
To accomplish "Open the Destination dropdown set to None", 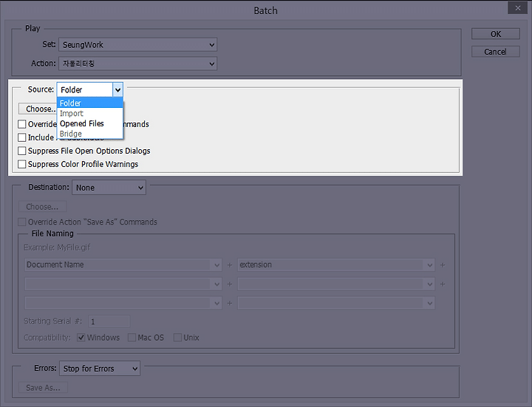I will coord(109,188).
